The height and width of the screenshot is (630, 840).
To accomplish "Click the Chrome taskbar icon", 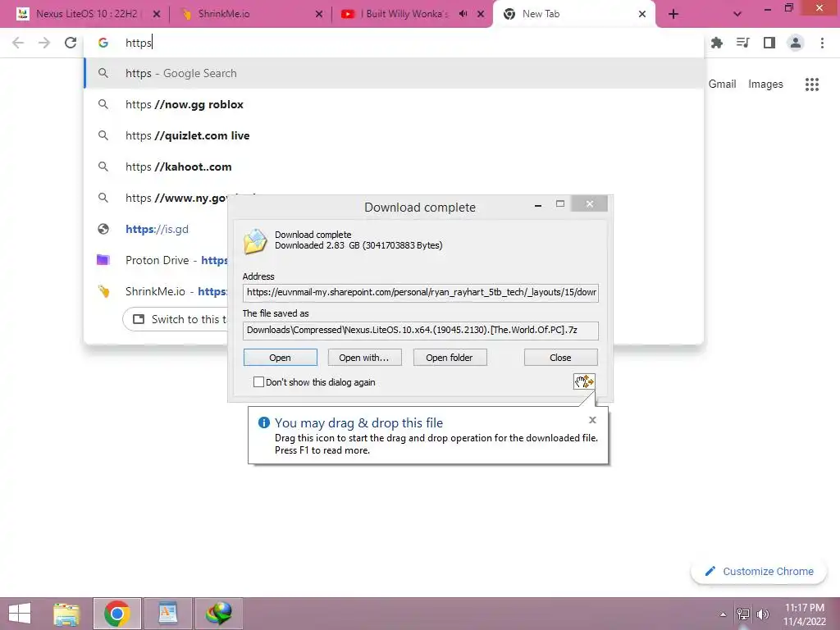I will coord(117,614).
